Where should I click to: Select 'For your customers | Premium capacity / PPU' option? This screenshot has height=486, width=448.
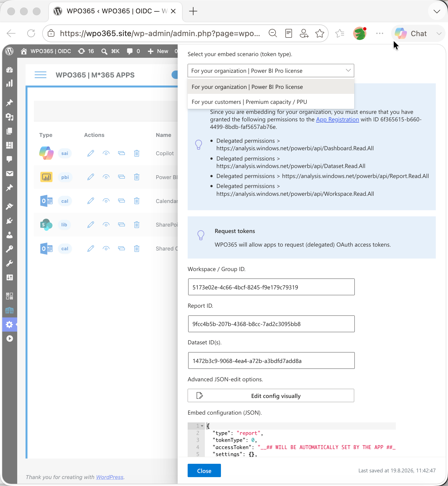[x=271, y=102]
